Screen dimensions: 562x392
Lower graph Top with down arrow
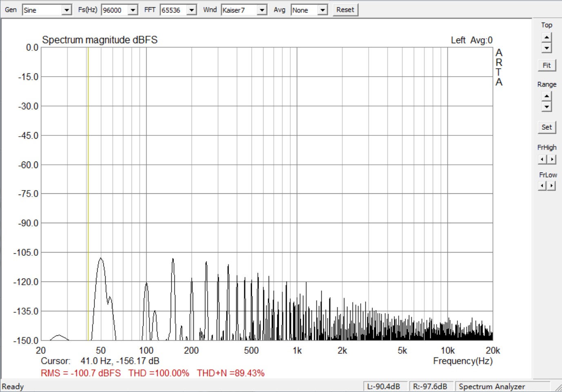(547, 48)
